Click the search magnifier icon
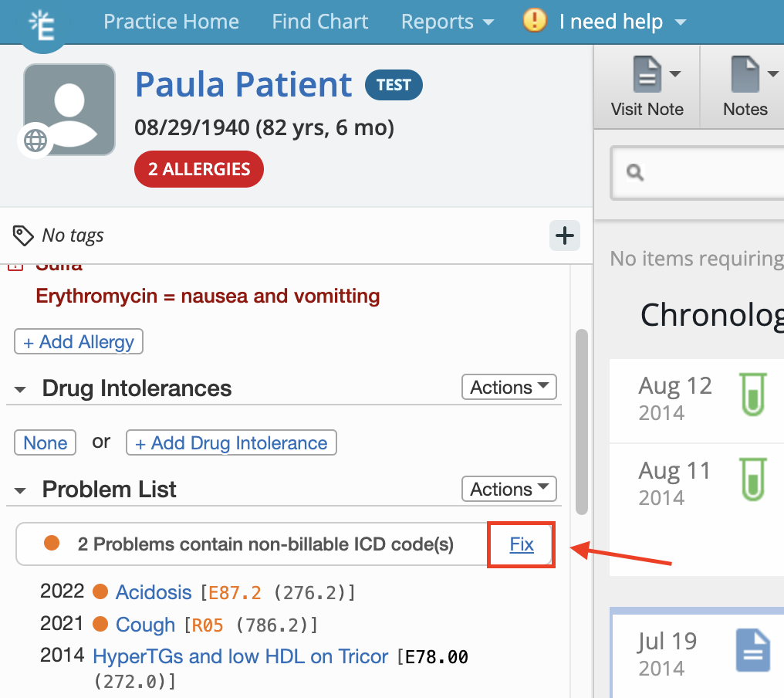784x698 pixels. 634,172
